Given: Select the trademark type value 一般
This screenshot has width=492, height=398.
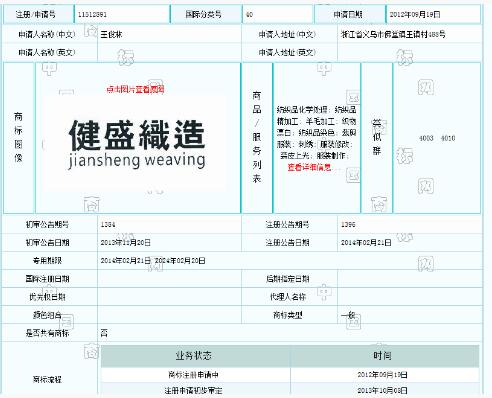Looking at the screenshot, I should click(348, 315).
